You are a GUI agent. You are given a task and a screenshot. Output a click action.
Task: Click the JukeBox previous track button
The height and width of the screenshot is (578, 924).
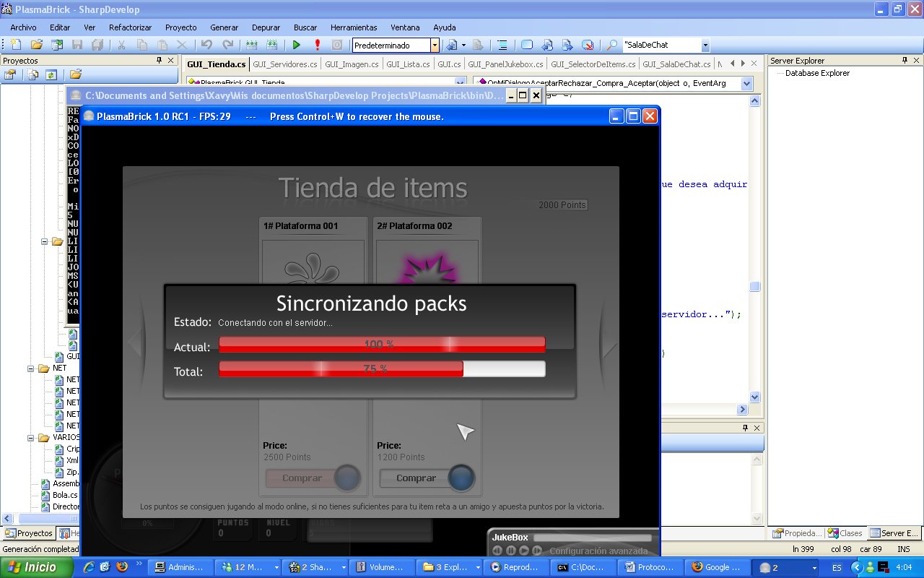(497, 551)
